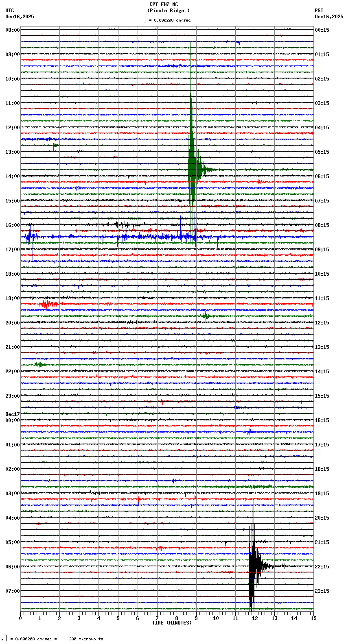Click the station title 'CPI EHZ NC'
The image size is (346, 644).
pos(164,4)
